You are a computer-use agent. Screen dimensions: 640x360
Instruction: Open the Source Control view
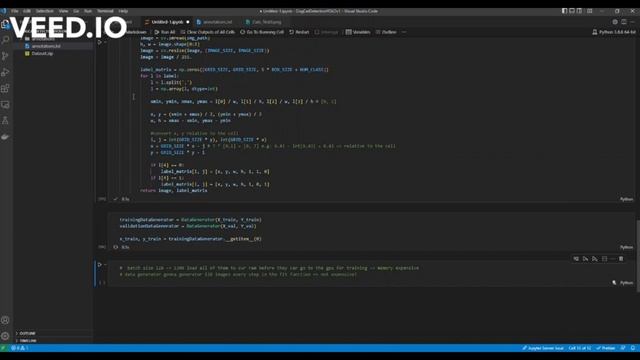coord(5,56)
